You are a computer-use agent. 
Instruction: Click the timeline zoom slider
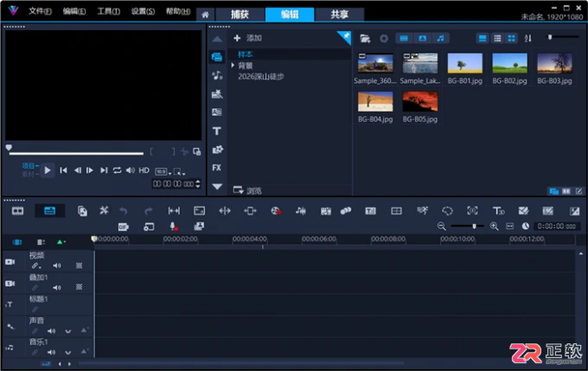(x=467, y=227)
